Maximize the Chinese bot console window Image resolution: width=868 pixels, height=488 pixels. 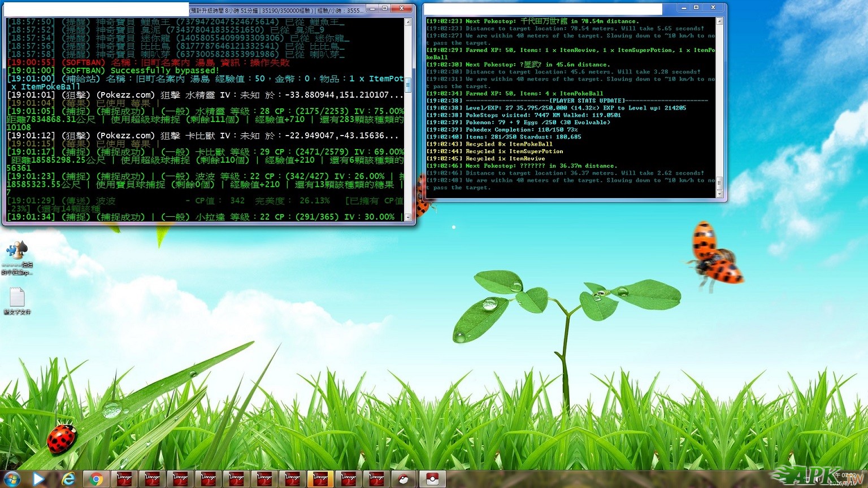[385, 8]
